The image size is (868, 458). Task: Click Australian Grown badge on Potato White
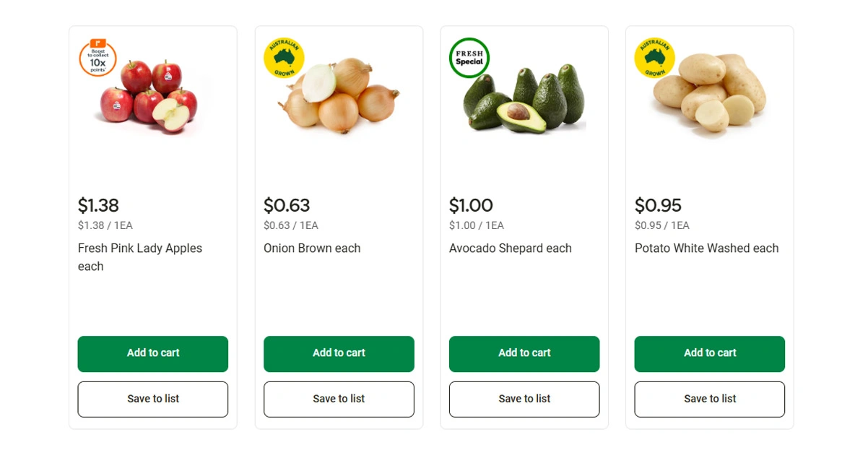point(655,58)
